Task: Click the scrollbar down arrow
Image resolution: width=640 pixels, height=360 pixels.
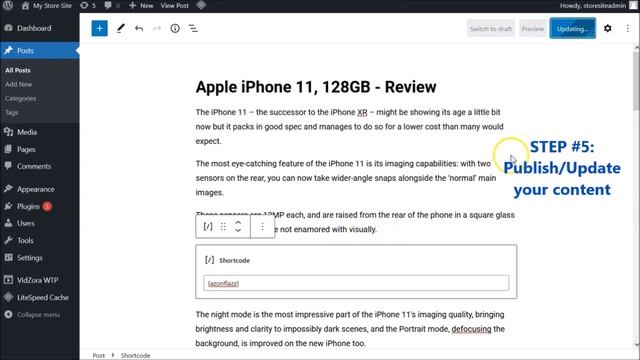Action: coord(636,344)
